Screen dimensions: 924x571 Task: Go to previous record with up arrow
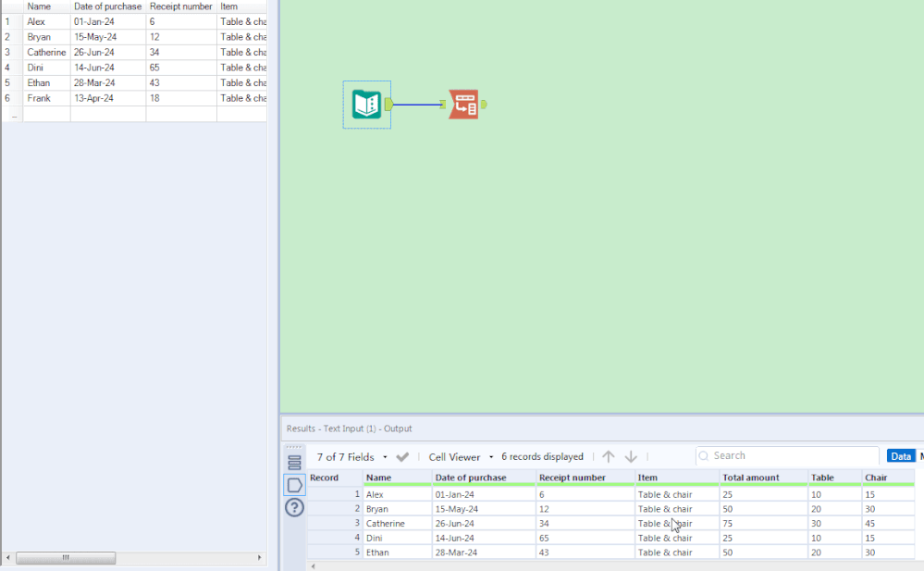point(609,456)
